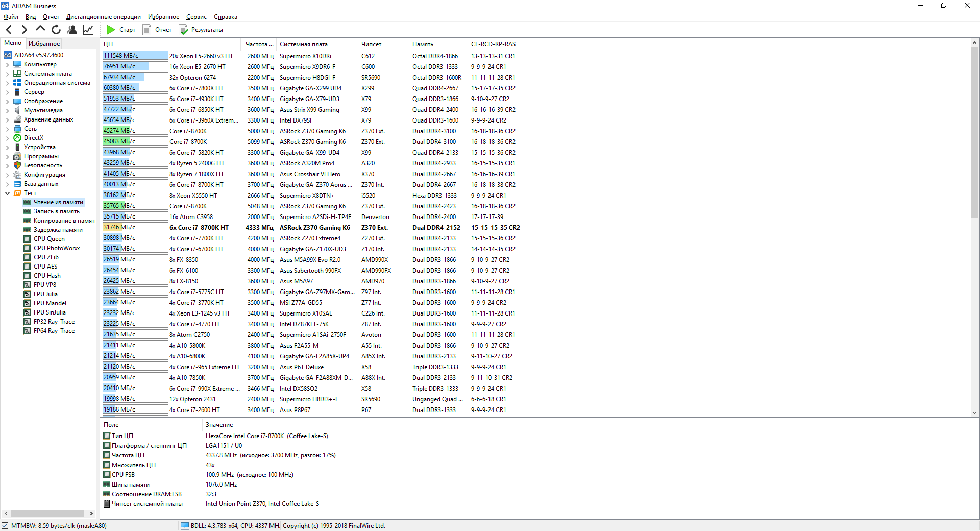Click the Запись в память memory icon
Screen dimensions: 980x531
pos(27,211)
